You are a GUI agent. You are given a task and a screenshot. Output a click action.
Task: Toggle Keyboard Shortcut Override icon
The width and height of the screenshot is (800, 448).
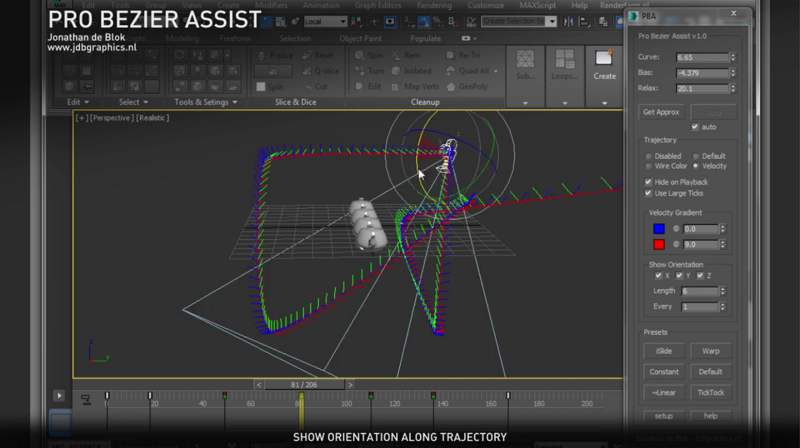(390, 21)
